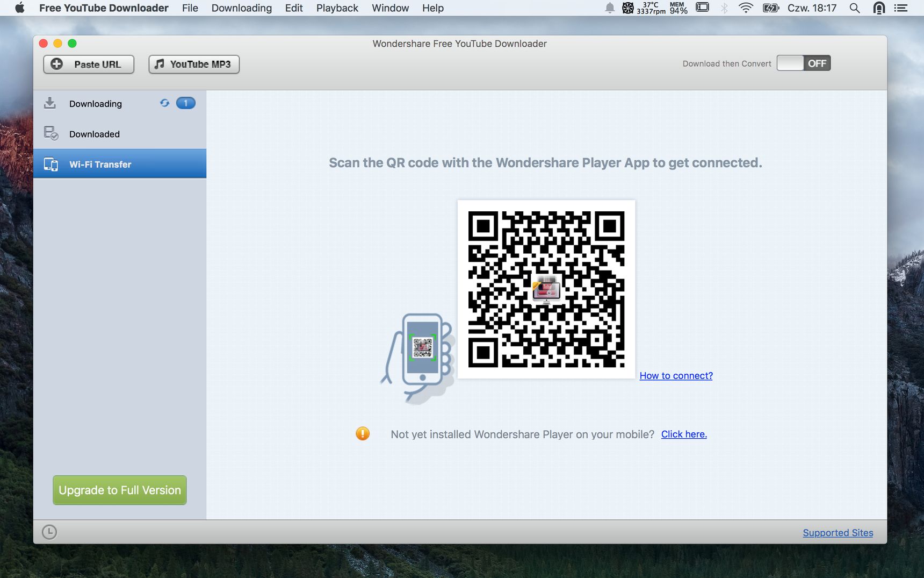Click the Paste URL button

(89, 64)
